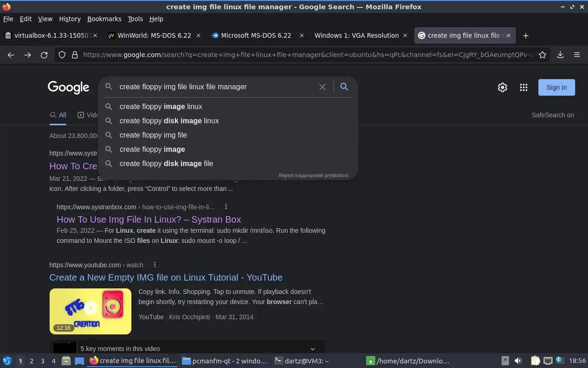Switch to workspace 2 in the pager
588x368 pixels.
point(31,361)
